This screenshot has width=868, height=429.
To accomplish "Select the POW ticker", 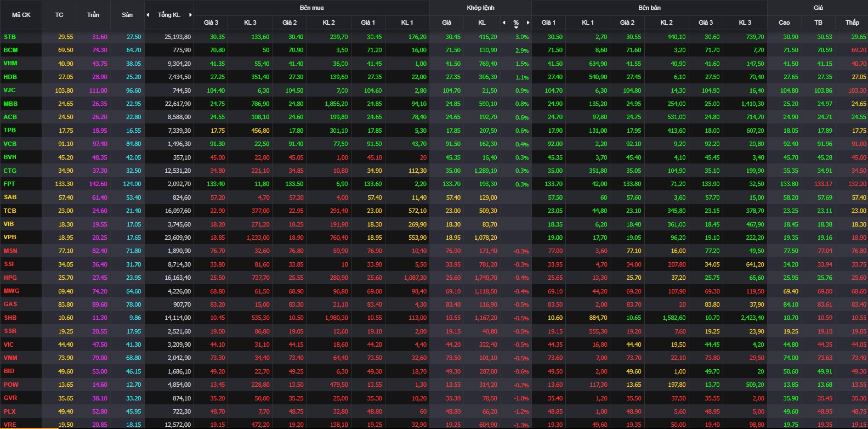I will pyautogui.click(x=10, y=385).
